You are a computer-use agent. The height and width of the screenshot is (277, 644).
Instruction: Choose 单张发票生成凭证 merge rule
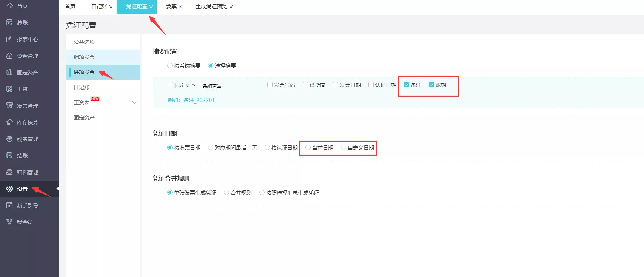(x=170, y=192)
